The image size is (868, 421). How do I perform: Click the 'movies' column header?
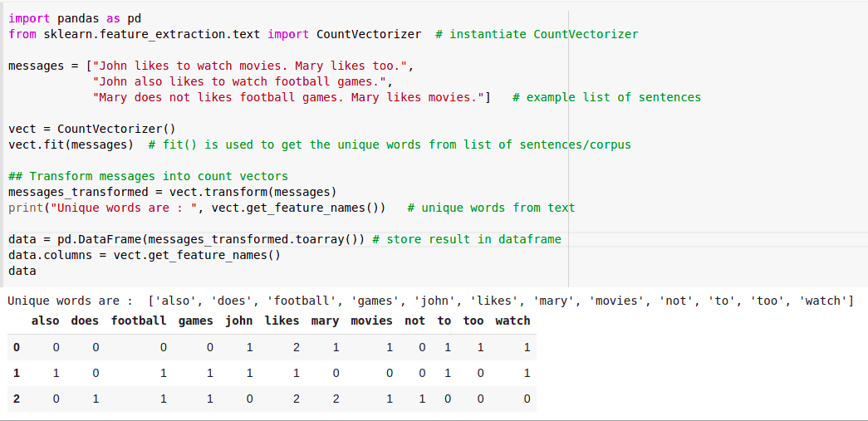371,321
